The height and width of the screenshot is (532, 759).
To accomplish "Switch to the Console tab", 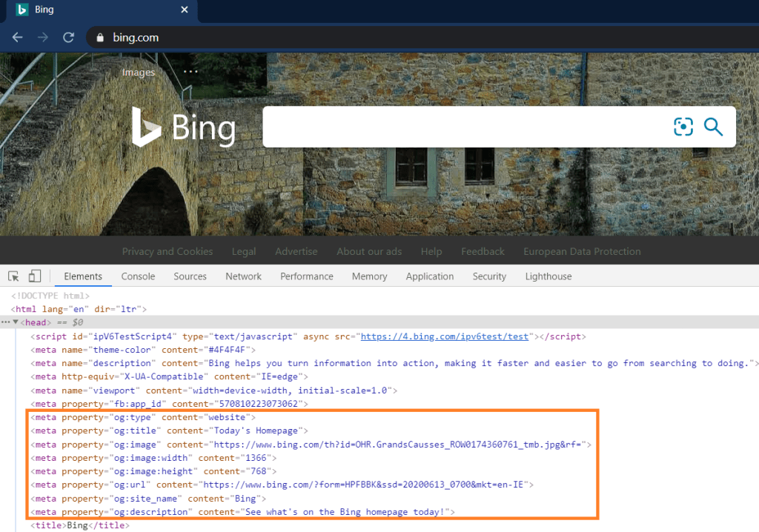I will [x=138, y=276].
